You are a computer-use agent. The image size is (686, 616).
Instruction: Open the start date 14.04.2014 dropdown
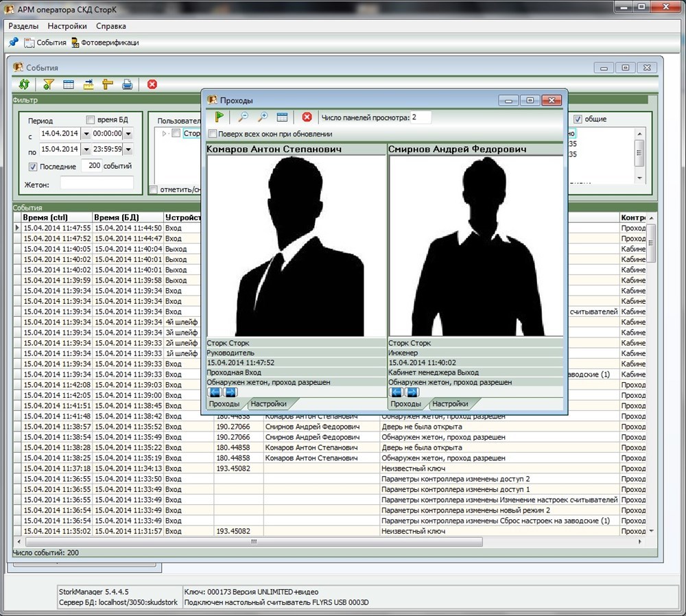tap(86, 134)
